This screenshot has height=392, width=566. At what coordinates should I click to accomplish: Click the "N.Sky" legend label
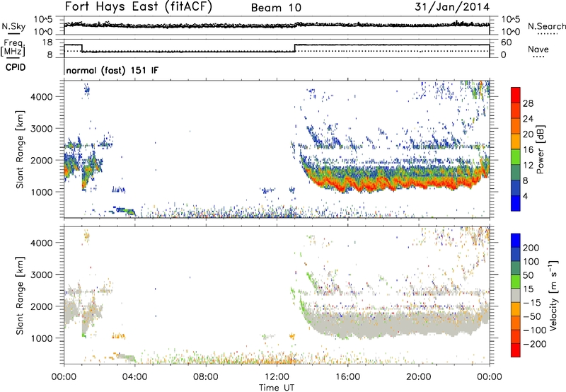(13, 26)
